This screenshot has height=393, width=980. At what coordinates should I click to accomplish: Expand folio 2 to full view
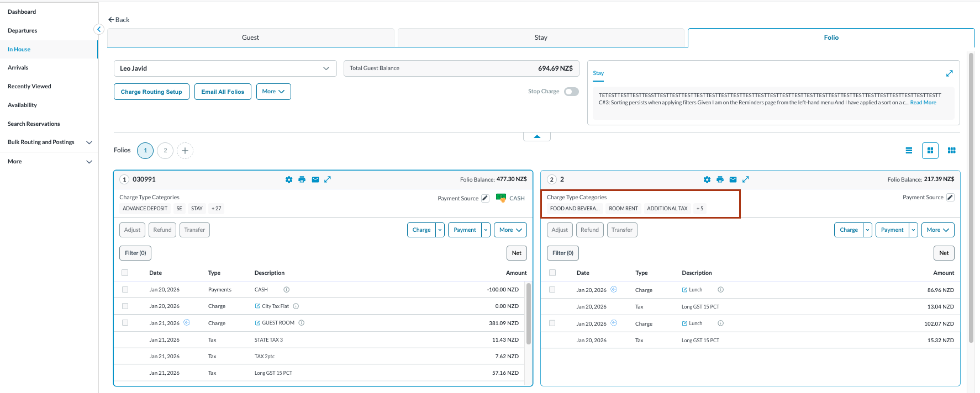tap(746, 179)
